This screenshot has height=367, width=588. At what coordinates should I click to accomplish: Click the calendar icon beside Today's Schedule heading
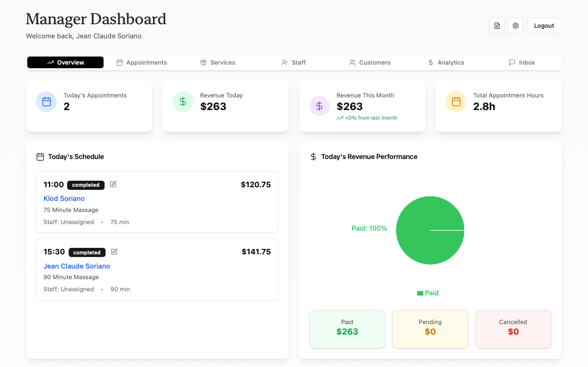coord(40,156)
